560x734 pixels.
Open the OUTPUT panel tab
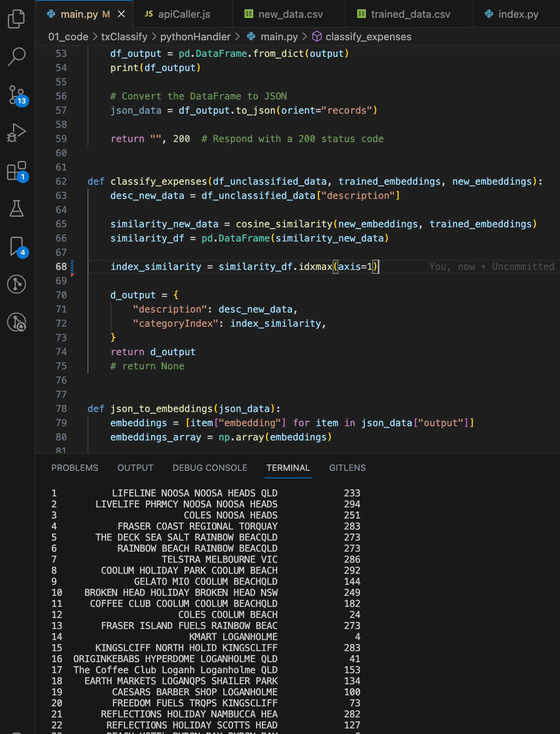[x=135, y=468]
